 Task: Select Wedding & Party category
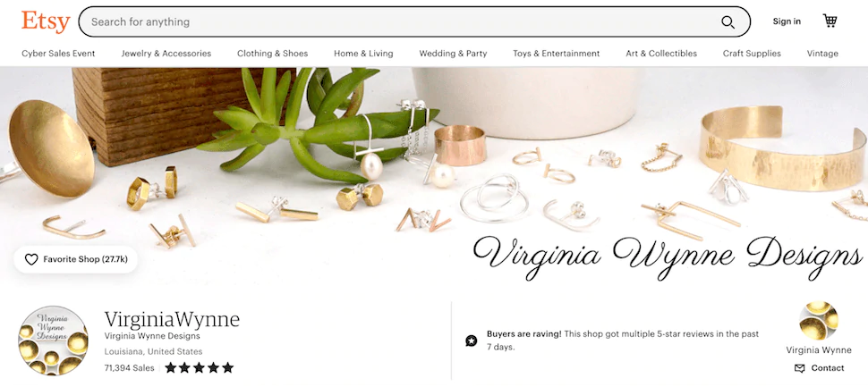(453, 54)
